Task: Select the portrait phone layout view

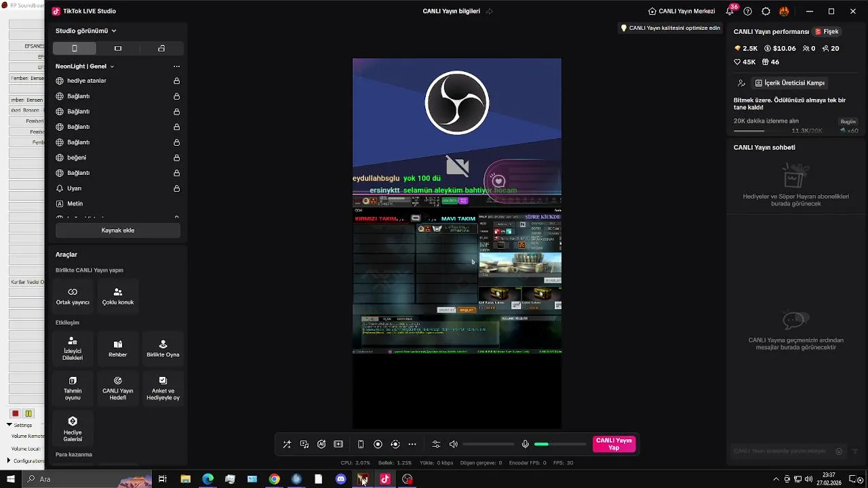Action: 75,48
